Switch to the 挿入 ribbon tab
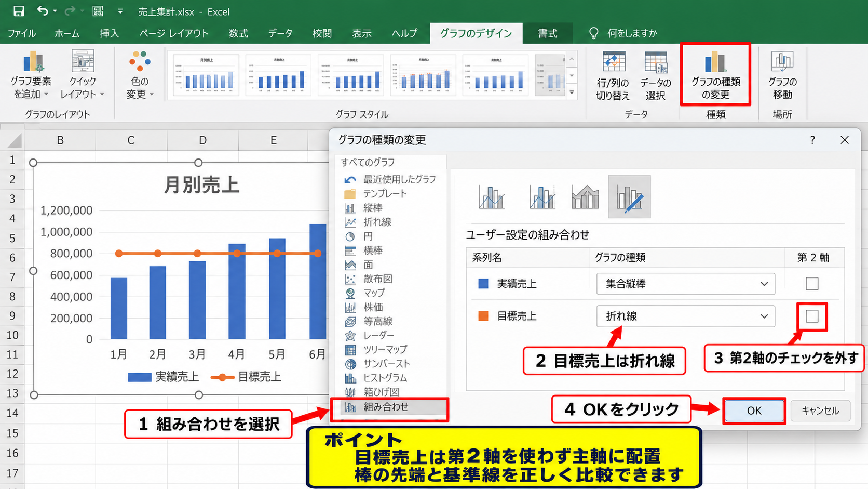The image size is (868, 489). (x=110, y=33)
